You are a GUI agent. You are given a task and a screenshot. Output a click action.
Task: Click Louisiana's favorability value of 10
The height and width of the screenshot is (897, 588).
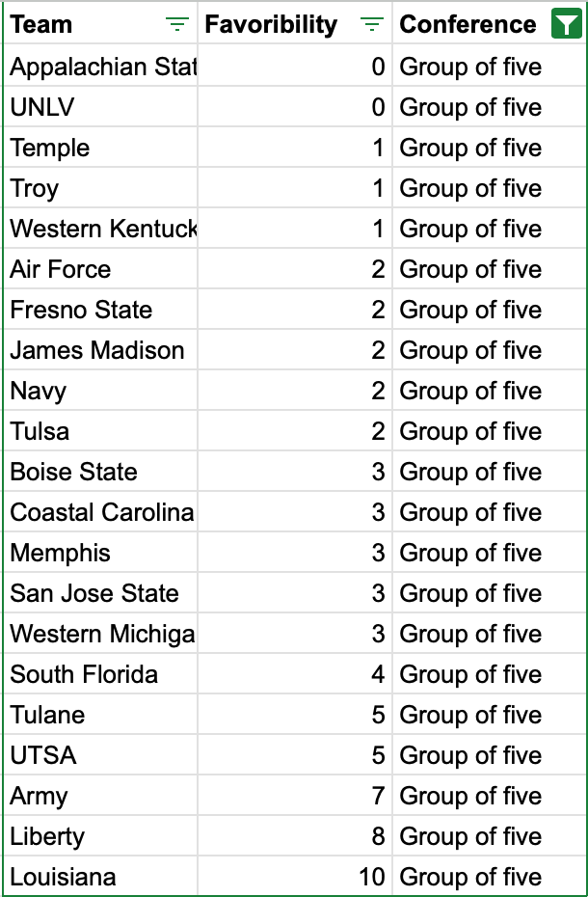pyautogui.click(x=371, y=877)
